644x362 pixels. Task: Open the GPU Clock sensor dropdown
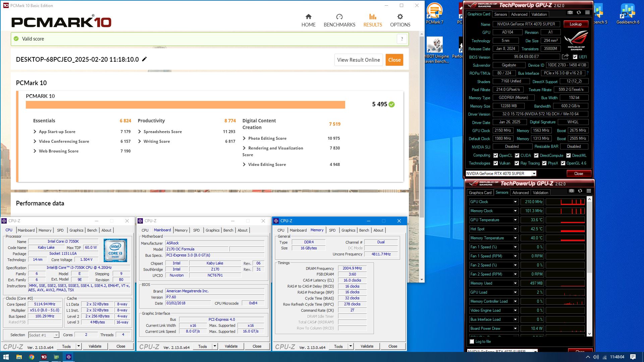click(515, 202)
